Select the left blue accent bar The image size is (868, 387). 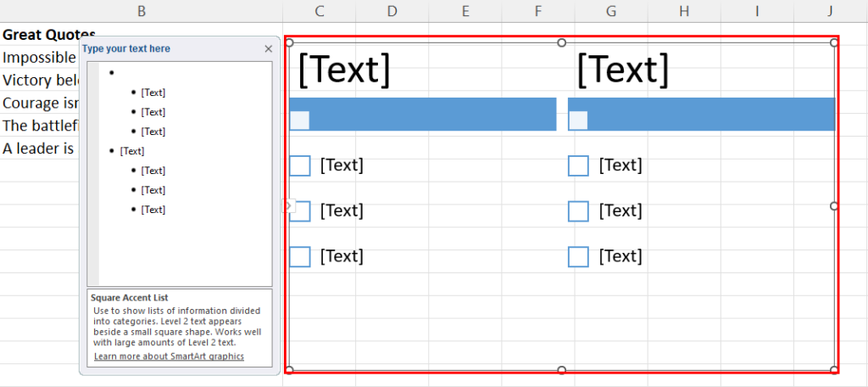[422, 115]
